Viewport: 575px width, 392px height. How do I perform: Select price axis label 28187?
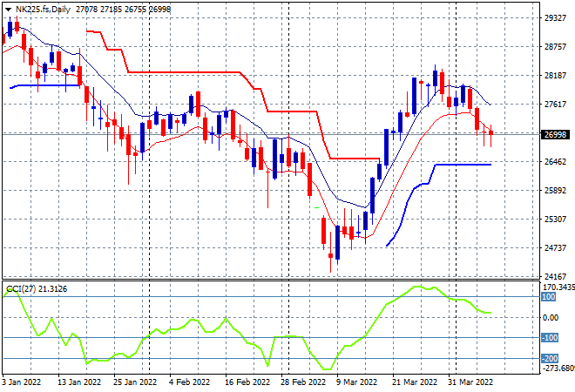coord(555,76)
